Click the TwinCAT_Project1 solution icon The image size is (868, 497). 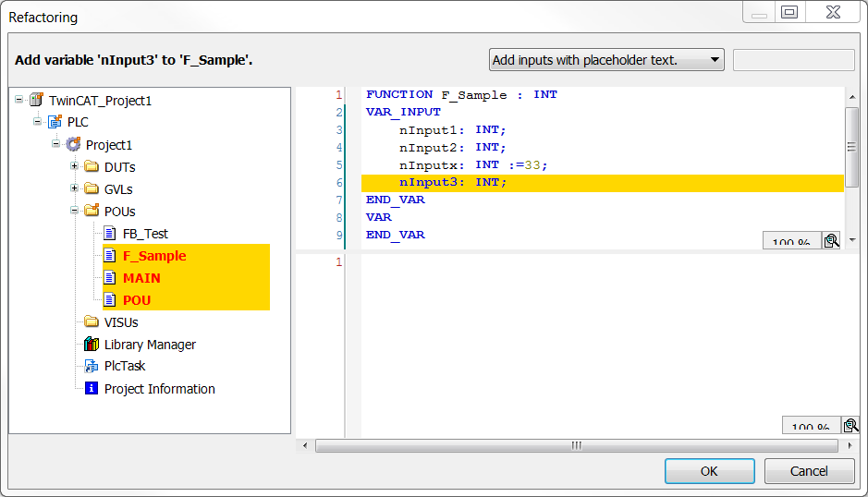37,100
